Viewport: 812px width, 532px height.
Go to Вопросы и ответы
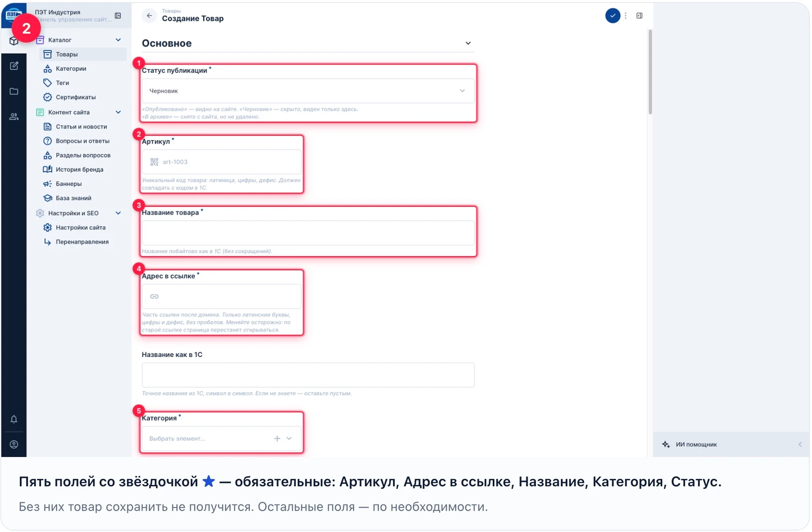pyautogui.click(x=83, y=141)
